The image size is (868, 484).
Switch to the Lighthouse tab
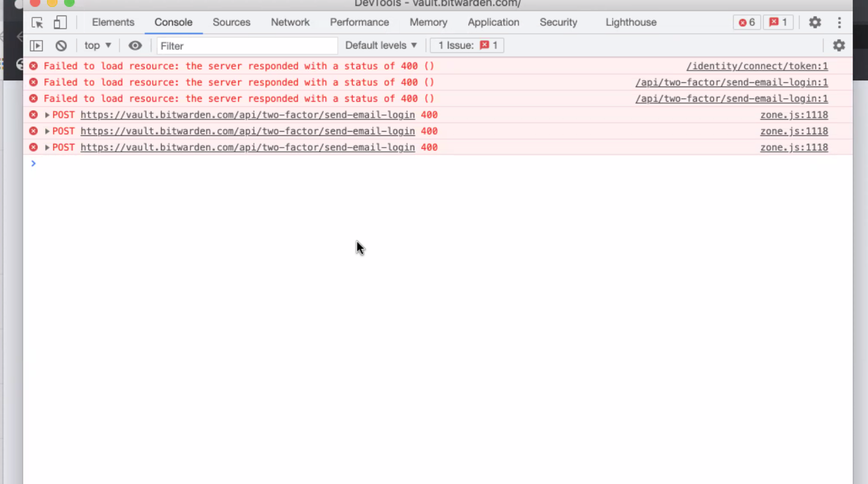[x=630, y=22]
